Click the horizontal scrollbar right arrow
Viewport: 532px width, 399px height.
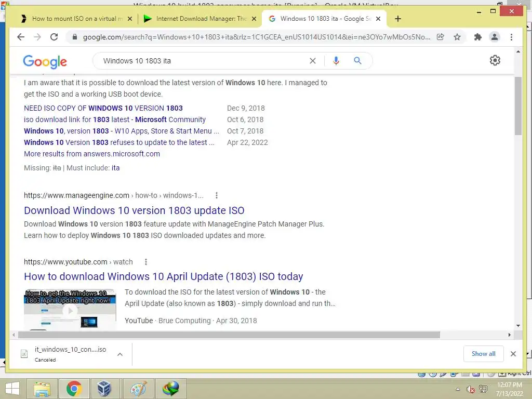(509, 335)
